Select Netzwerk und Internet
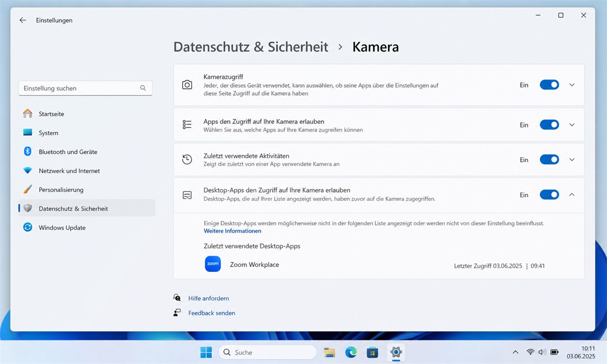 pyautogui.click(x=86, y=171)
